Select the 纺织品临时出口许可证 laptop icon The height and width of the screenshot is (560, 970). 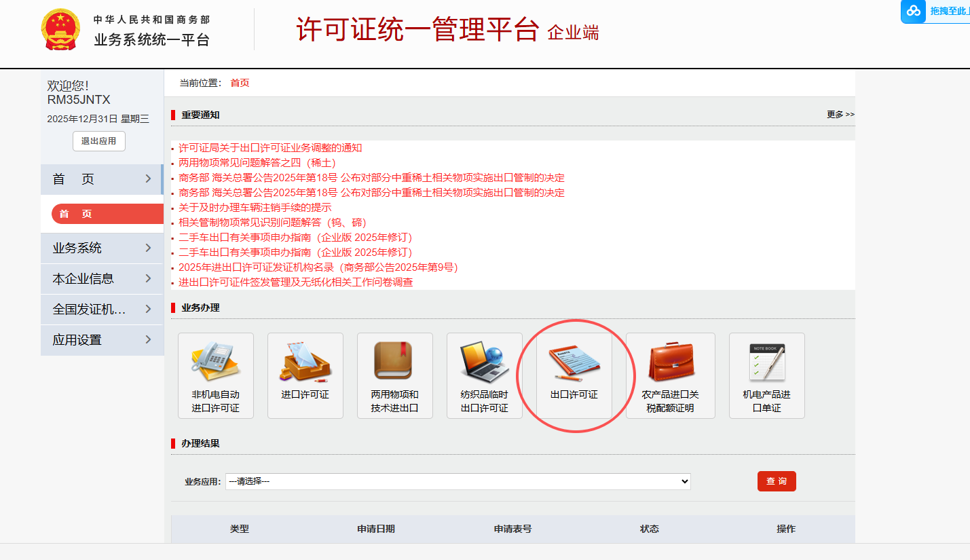click(x=484, y=362)
